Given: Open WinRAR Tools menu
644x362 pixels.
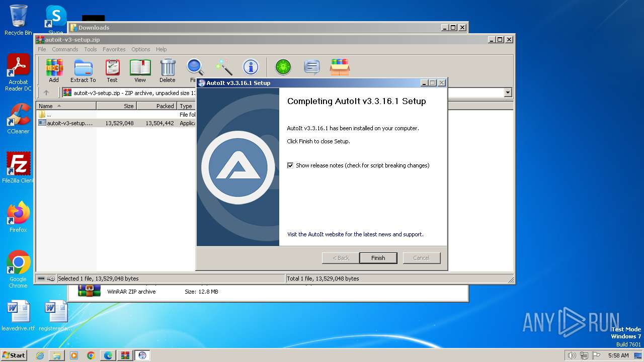Looking at the screenshot, I should click(x=91, y=49).
